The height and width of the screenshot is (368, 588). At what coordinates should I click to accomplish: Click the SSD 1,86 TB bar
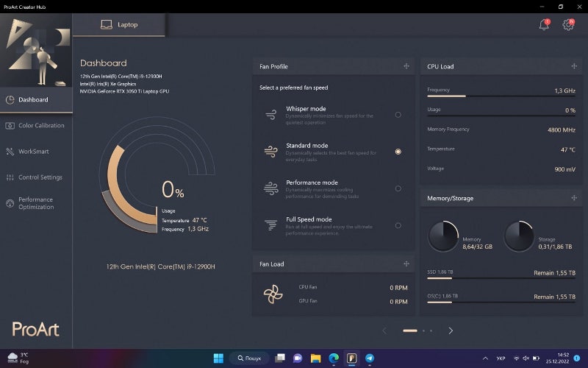(x=501, y=278)
